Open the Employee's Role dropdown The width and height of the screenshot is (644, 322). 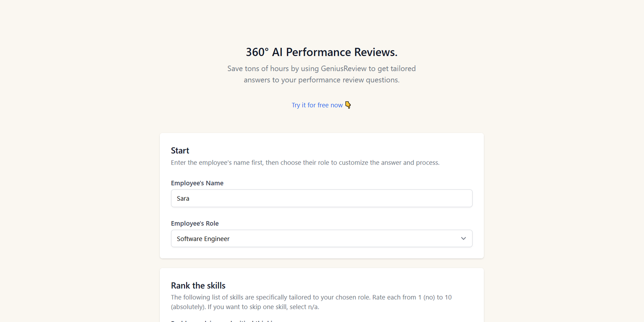pos(321,239)
